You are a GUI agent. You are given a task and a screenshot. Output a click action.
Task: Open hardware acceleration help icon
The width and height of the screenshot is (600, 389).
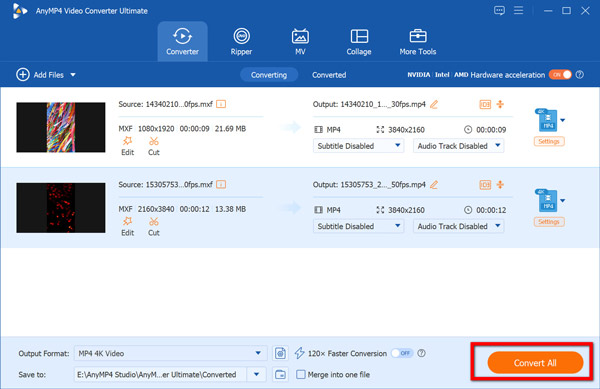pyautogui.click(x=580, y=75)
